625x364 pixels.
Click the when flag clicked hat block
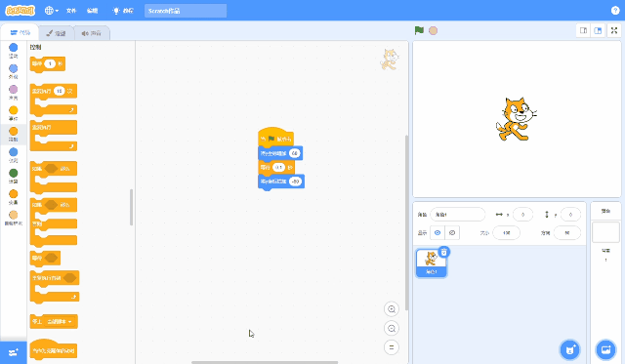point(275,137)
